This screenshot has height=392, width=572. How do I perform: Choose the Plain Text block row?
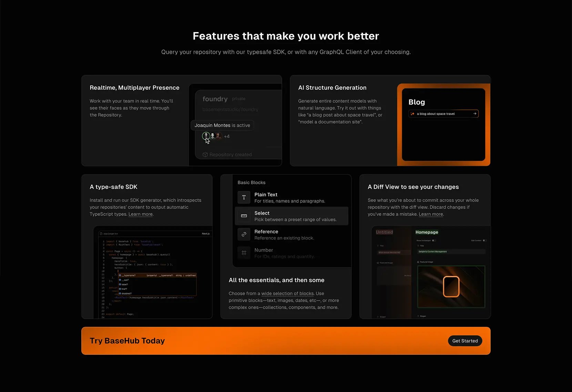[x=292, y=198]
